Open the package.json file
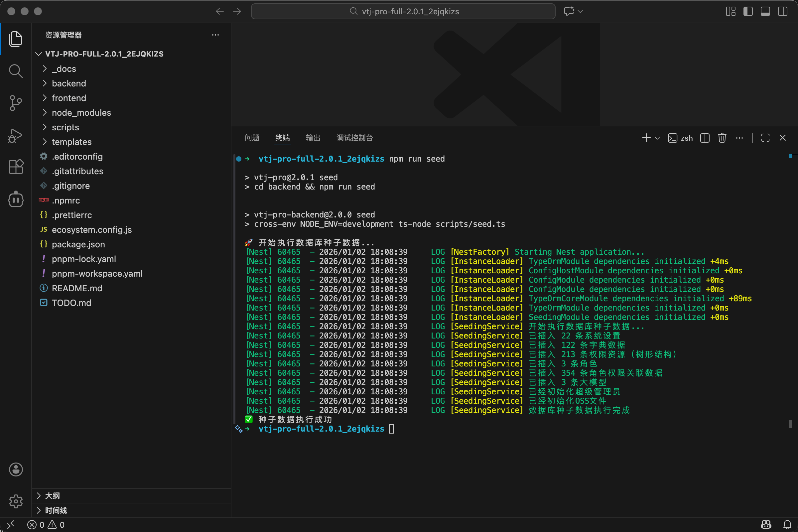Image resolution: width=798 pixels, height=532 pixels. pos(78,244)
